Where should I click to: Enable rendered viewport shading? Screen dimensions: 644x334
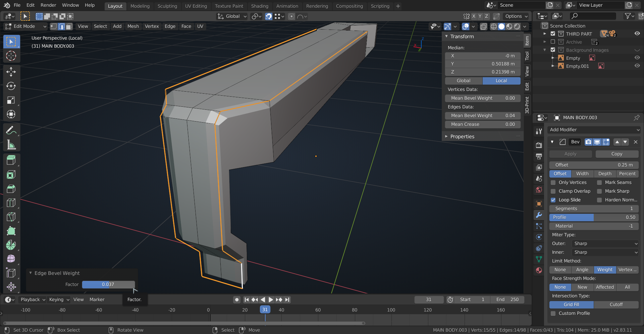click(517, 27)
